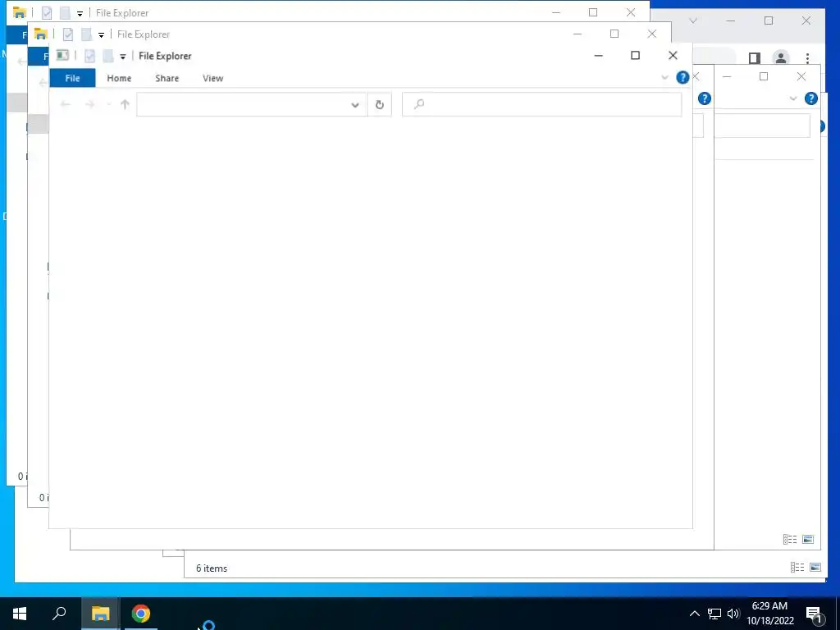Switch to details view in 6 items window

tap(797, 568)
